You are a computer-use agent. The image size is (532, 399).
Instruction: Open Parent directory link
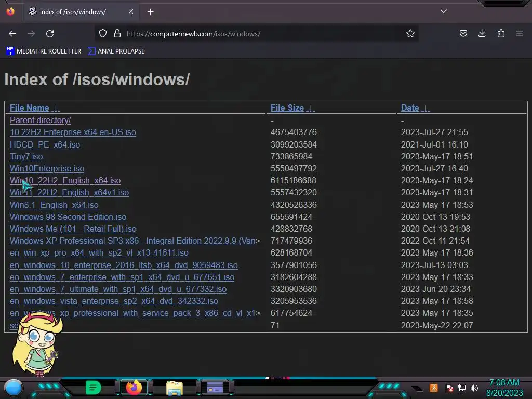point(41,121)
